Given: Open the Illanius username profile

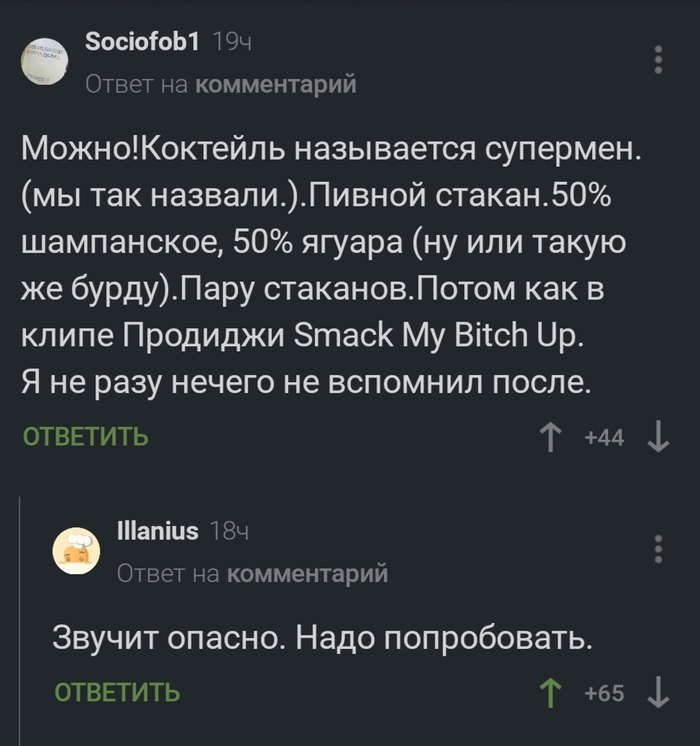Looking at the screenshot, I should coord(157,530).
